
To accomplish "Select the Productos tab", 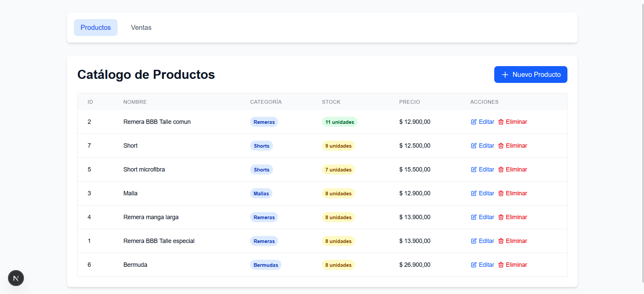I will point(96,28).
